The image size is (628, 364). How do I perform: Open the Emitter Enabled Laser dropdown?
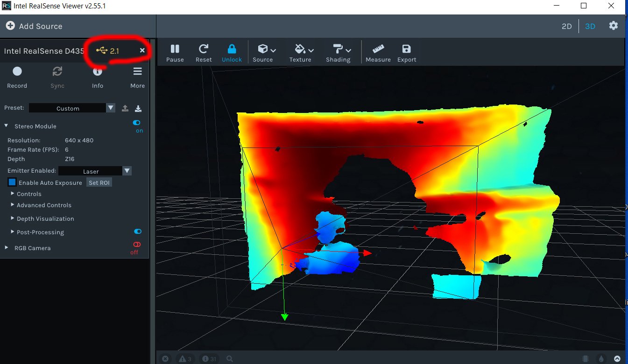[95, 171]
